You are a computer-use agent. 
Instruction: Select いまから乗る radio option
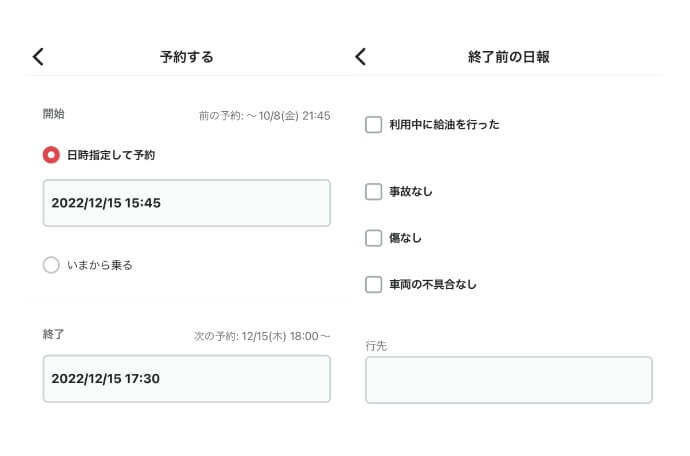coord(51,265)
